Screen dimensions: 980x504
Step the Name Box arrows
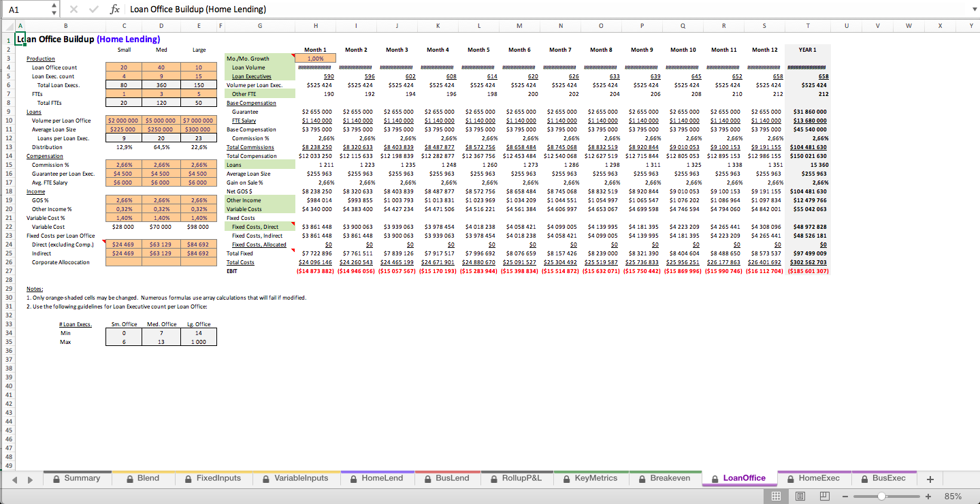[54, 10]
